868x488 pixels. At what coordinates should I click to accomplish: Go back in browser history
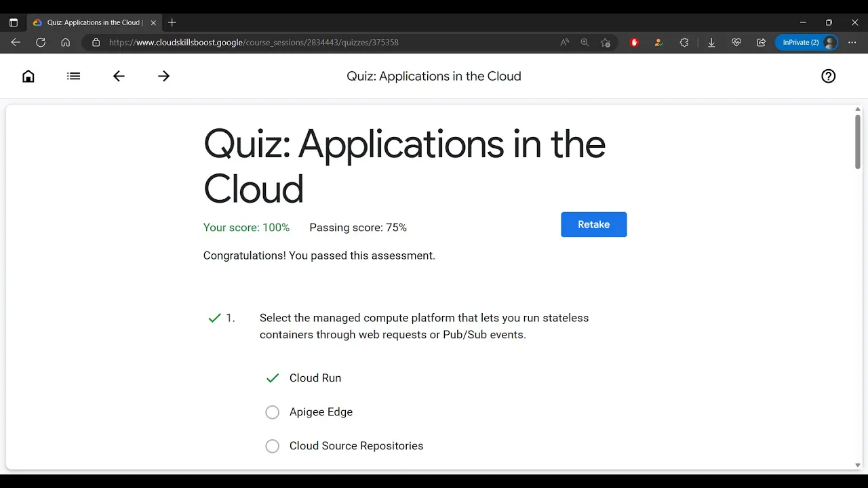16,42
